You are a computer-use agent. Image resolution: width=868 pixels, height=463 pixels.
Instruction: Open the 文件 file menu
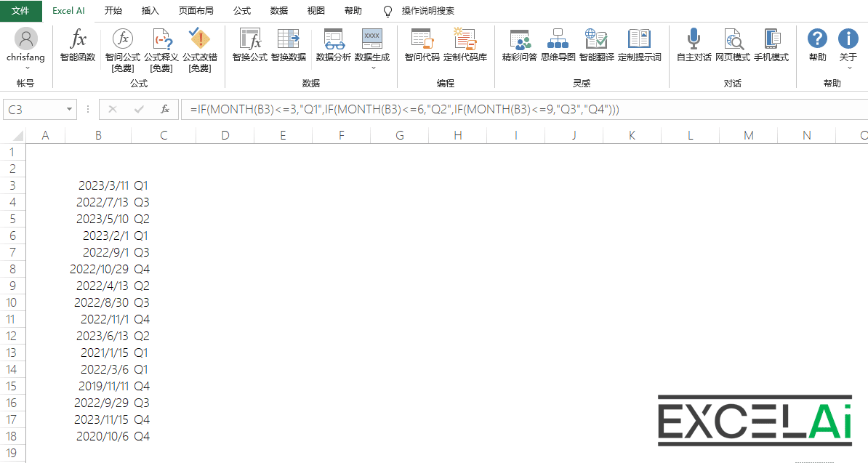[20, 11]
